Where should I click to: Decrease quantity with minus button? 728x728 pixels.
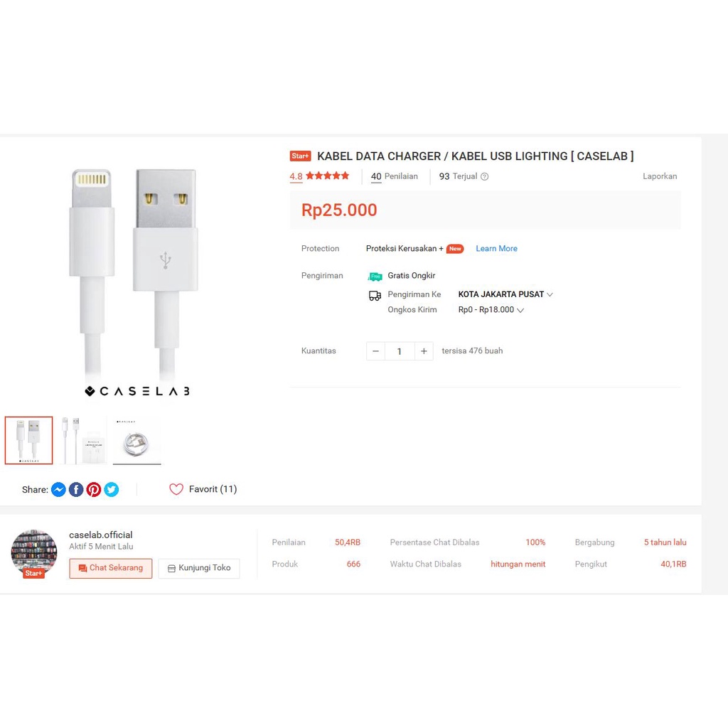pyautogui.click(x=375, y=351)
